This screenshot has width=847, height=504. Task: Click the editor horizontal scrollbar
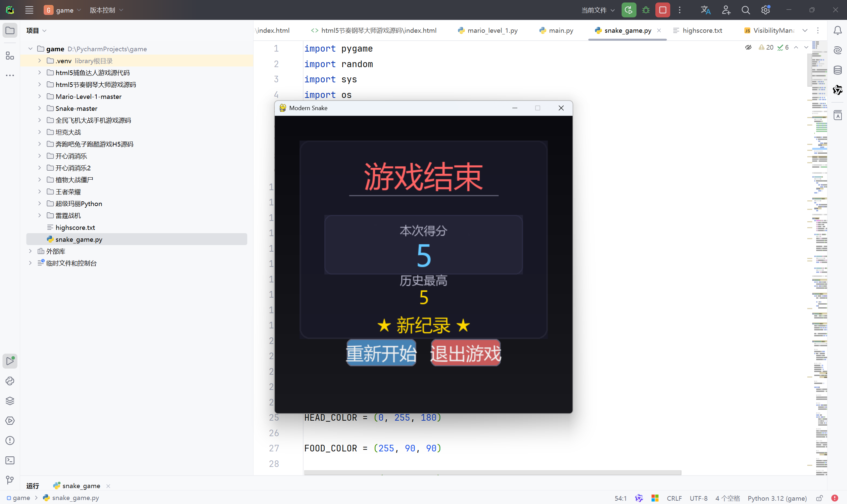click(x=492, y=472)
